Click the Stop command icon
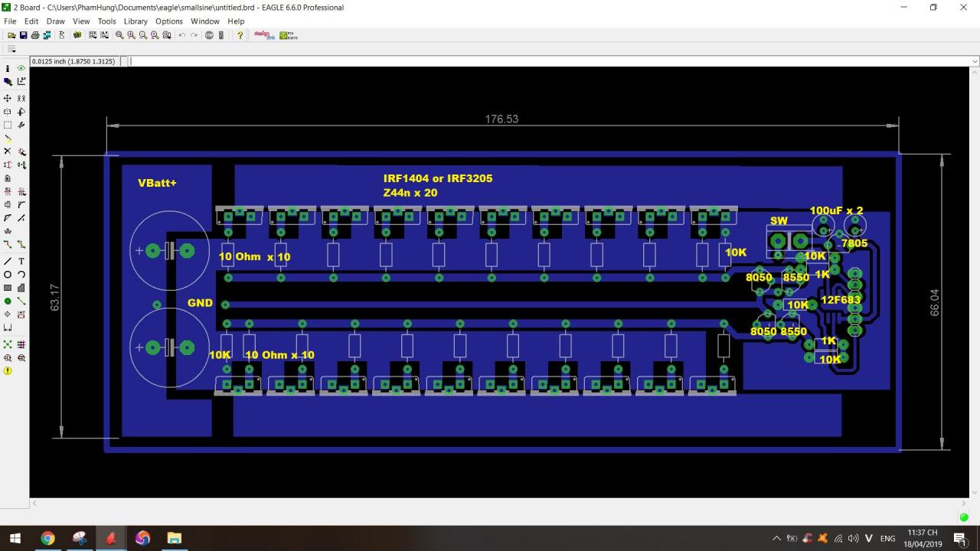The height and width of the screenshot is (551, 980). pyautogui.click(x=209, y=35)
